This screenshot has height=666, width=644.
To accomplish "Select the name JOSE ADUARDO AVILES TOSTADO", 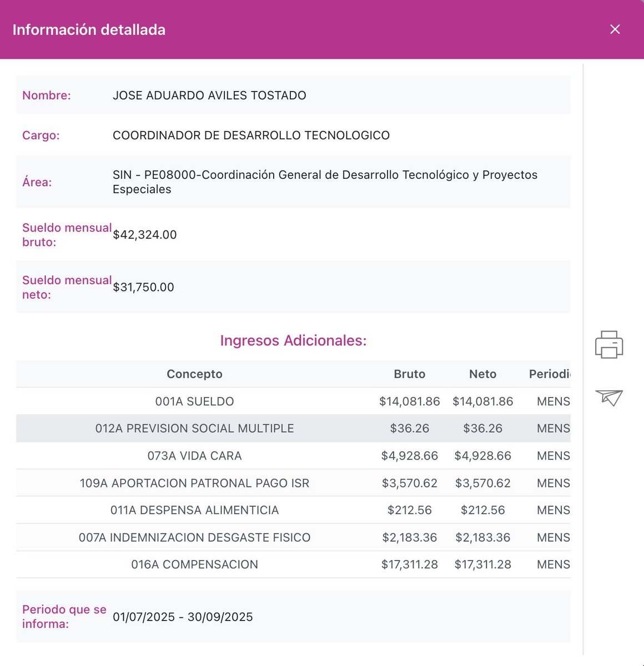I will tap(209, 95).
